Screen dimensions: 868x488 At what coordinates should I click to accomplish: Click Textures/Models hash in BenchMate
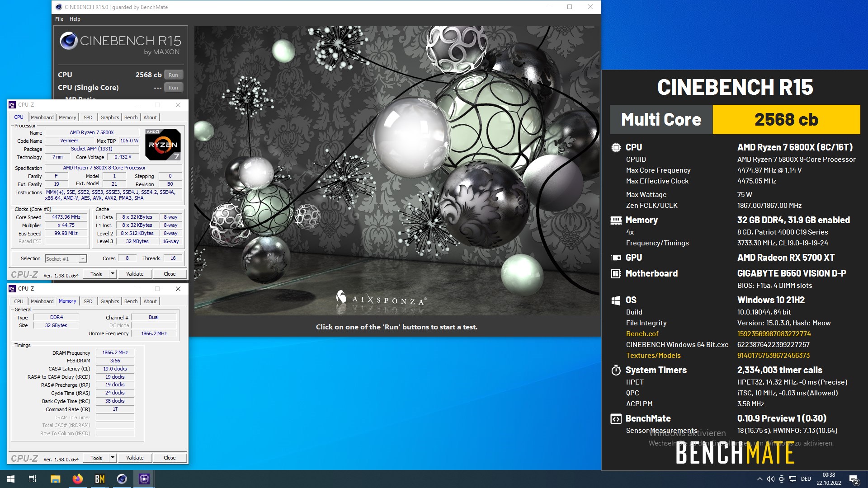pyautogui.click(x=774, y=356)
